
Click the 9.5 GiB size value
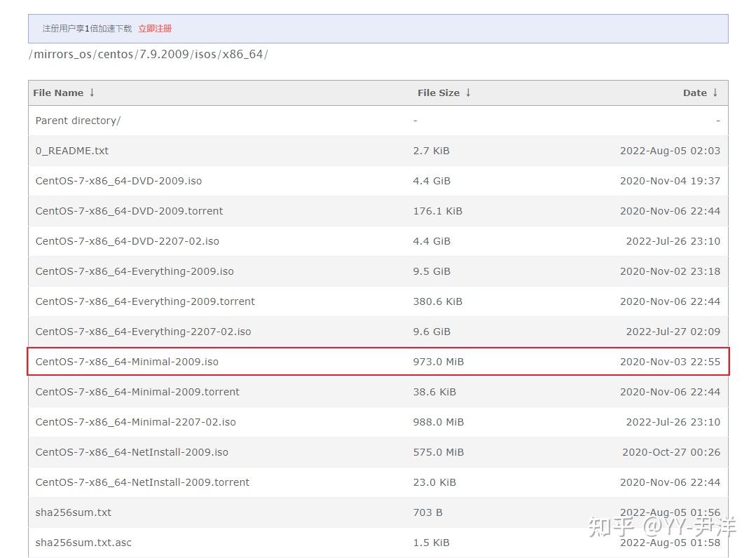point(432,271)
